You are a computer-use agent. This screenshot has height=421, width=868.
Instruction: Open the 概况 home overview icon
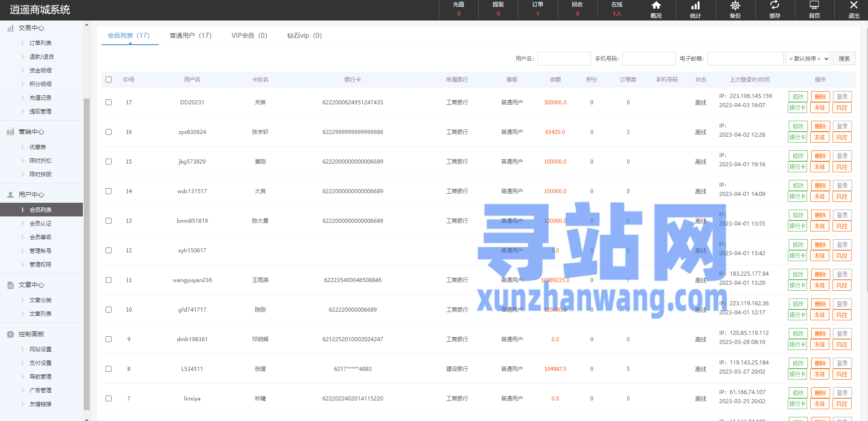[656, 5]
